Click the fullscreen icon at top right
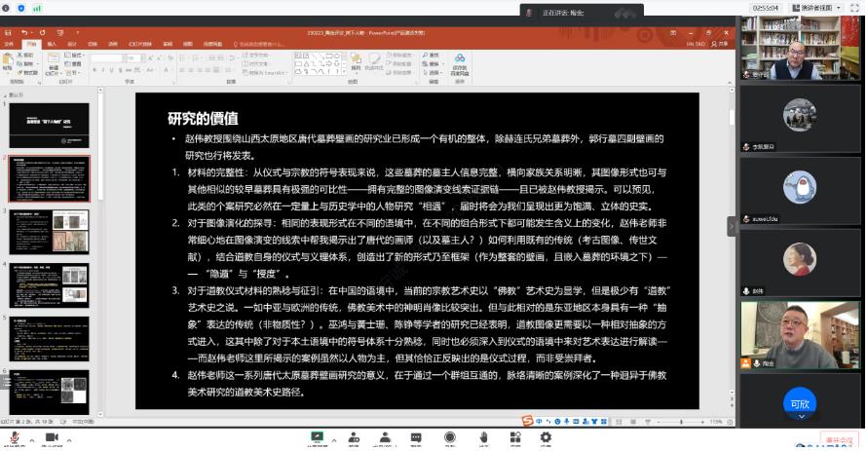 pyautogui.click(x=855, y=8)
